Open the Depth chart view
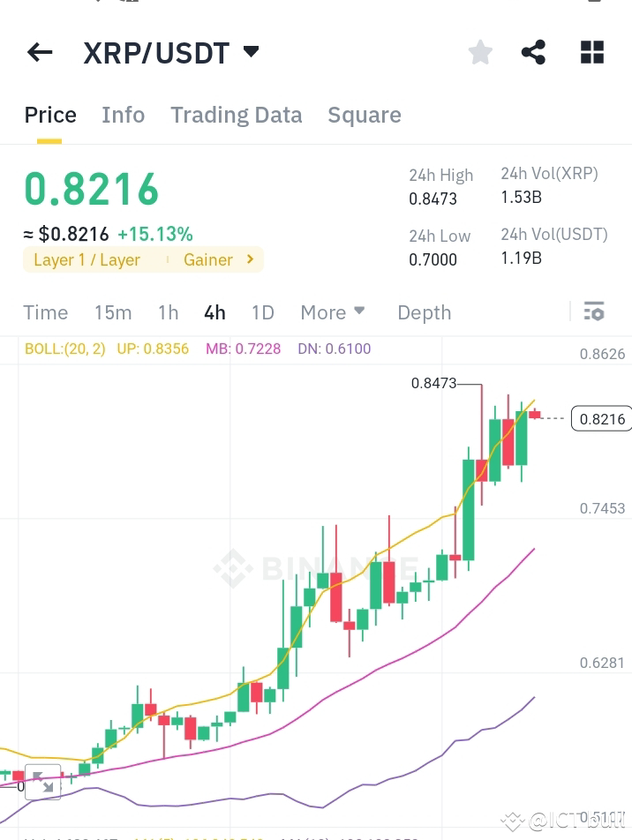The height and width of the screenshot is (840, 632). [424, 312]
